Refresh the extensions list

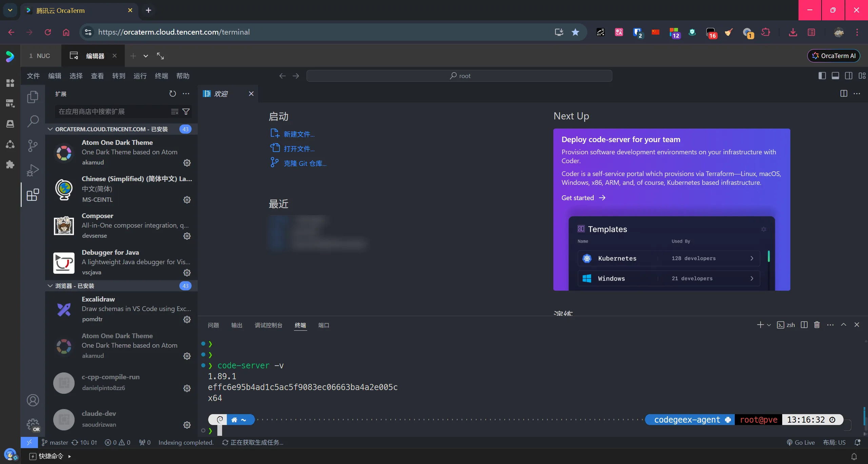[173, 94]
